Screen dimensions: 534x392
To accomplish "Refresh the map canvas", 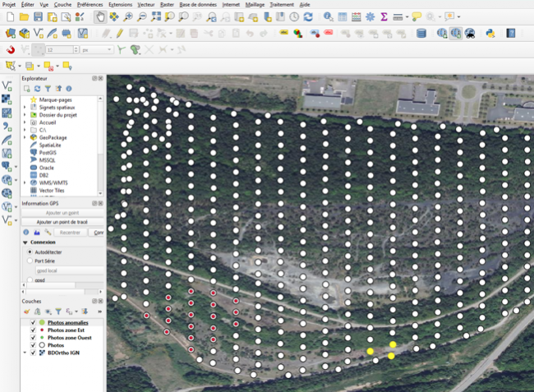I will coord(308,16).
